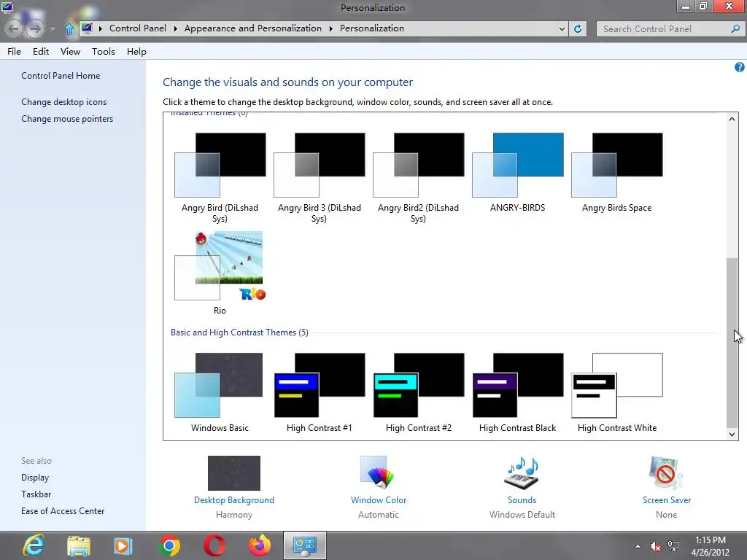
Task: Click the Screen Saver text link
Action: click(666, 500)
